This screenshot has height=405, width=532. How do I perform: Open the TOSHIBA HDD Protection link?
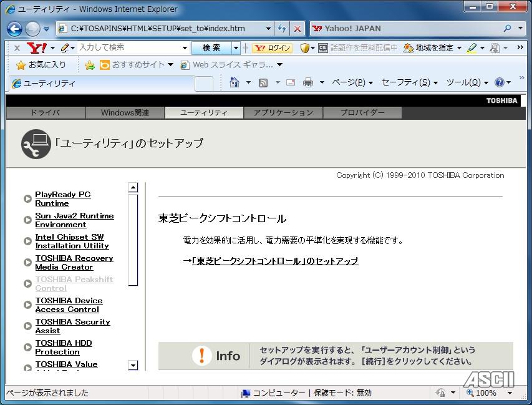(64, 348)
